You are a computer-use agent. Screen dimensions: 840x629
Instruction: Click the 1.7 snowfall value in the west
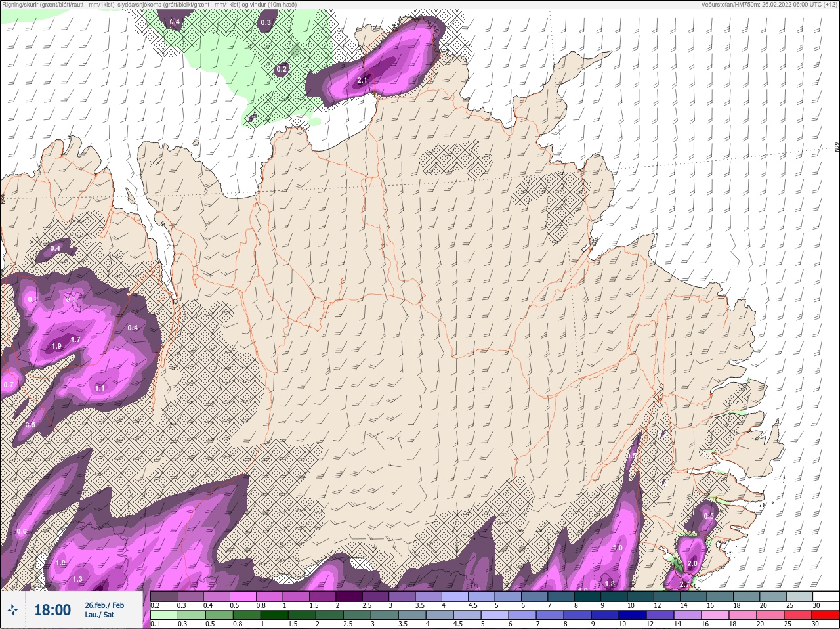75,339
